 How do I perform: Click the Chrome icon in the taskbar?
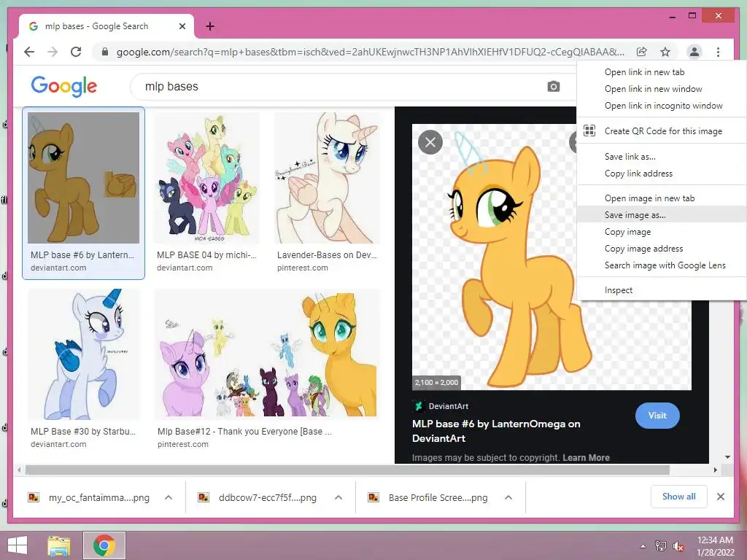coord(104,545)
